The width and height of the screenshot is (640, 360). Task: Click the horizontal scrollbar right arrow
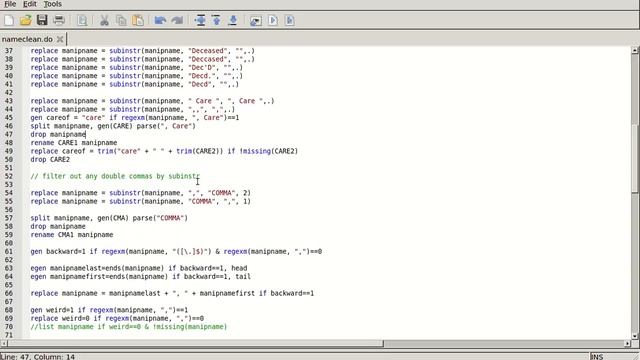[627, 344]
